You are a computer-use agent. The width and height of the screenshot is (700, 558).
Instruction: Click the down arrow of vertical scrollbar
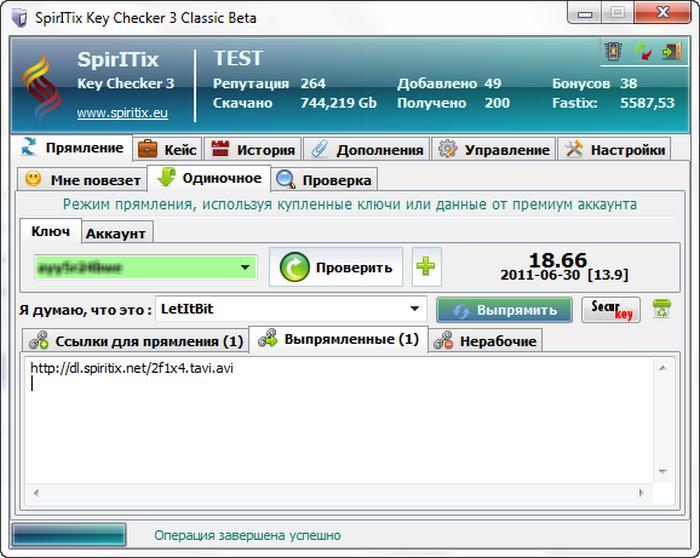point(663,472)
